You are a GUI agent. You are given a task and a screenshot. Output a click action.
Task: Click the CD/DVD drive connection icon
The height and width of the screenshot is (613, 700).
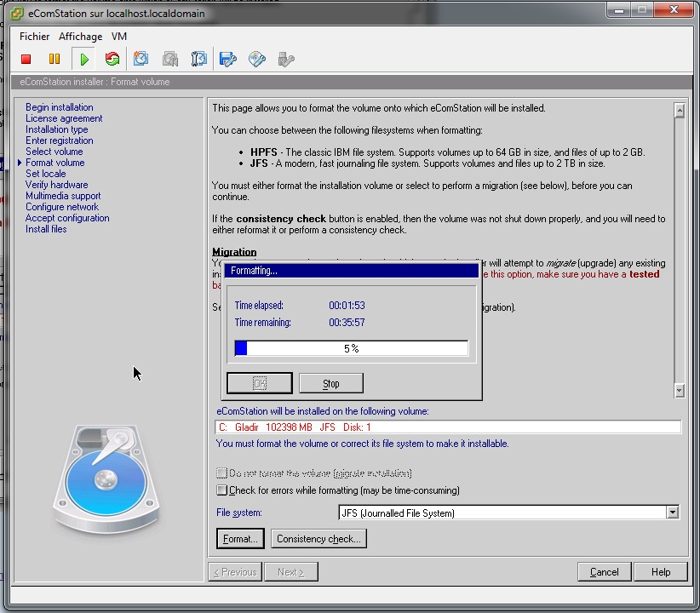256,59
